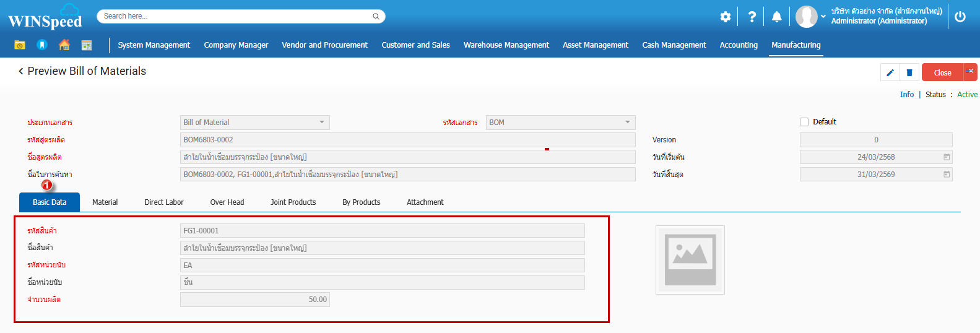Click the pencil edit icon

point(890,72)
